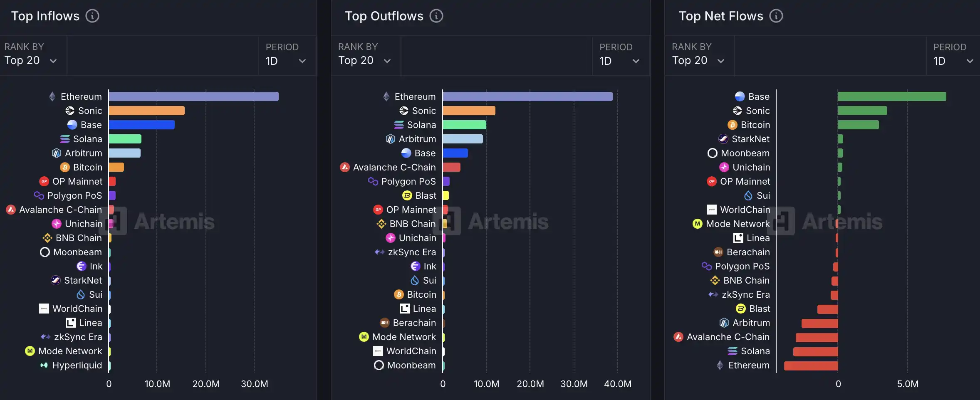980x400 pixels.
Task: Click Bitcoin green bar in Top Net Flows
Action: click(x=859, y=125)
